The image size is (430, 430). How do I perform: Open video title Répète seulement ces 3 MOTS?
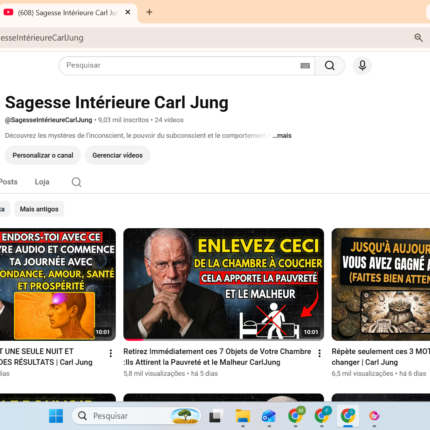pos(381,357)
